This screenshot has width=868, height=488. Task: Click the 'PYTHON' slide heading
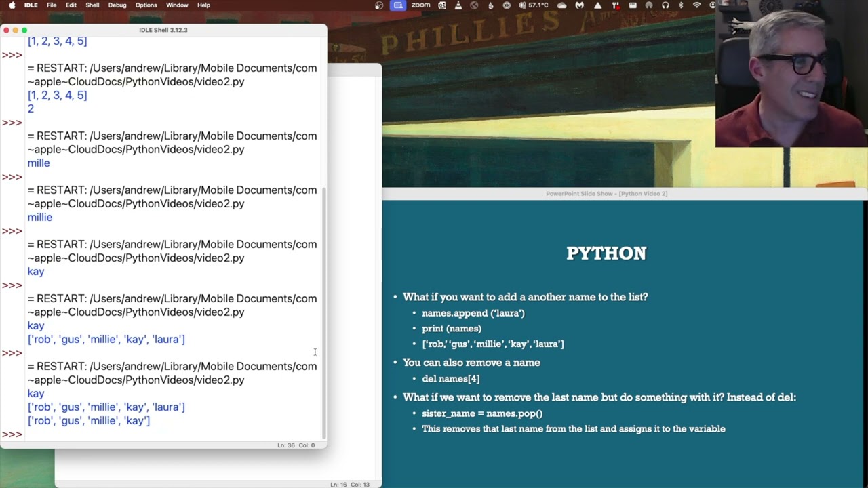point(606,253)
